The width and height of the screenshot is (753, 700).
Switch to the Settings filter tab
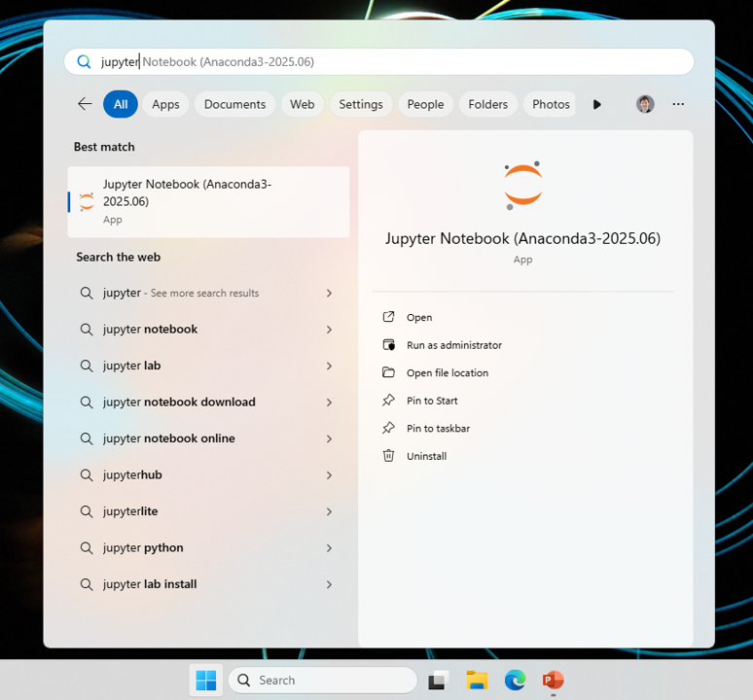361,104
